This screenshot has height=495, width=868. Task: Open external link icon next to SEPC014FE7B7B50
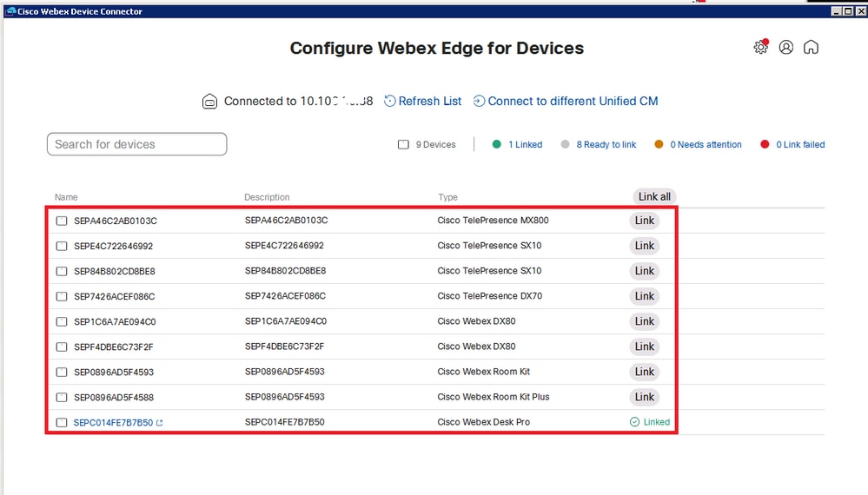tap(159, 423)
